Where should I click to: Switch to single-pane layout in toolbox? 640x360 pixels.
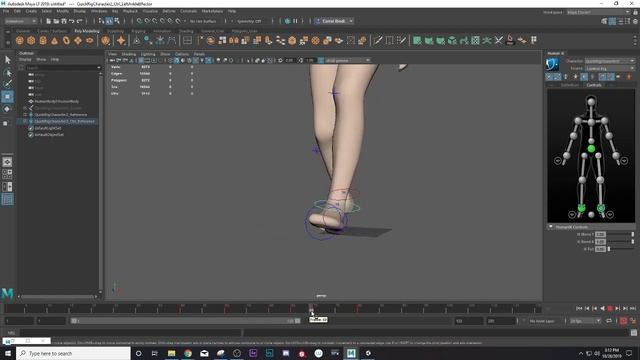click(x=7, y=162)
